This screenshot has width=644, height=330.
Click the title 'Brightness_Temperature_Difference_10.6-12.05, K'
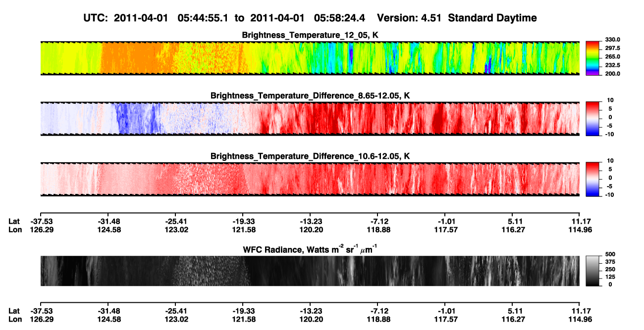point(310,156)
